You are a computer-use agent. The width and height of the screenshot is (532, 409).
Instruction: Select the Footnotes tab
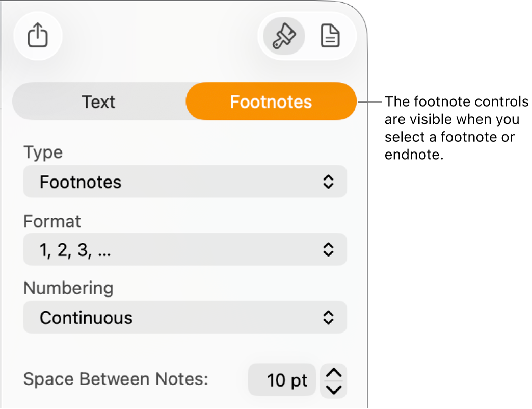pyautogui.click(x=271, y=101)
